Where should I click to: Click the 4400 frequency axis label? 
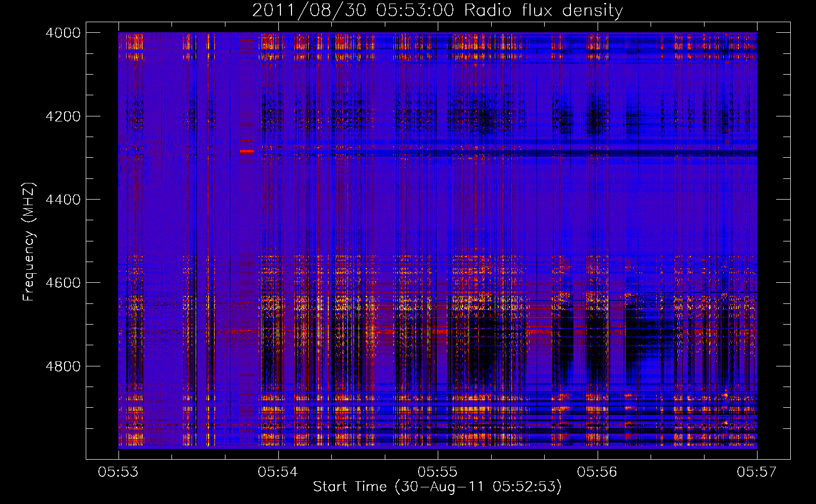coord(63,200)
